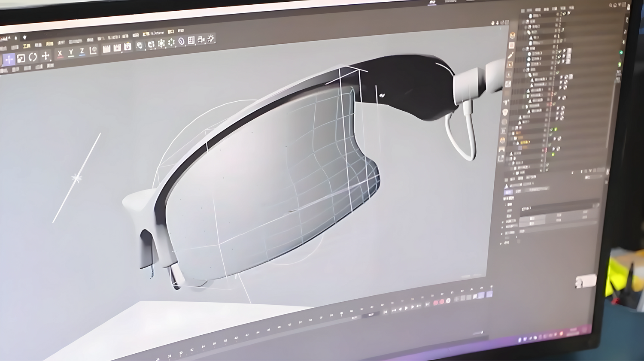This screenshot has height=361, width=644.
Task: Click the dark frame number field below timeline
Action: point(371,315)
